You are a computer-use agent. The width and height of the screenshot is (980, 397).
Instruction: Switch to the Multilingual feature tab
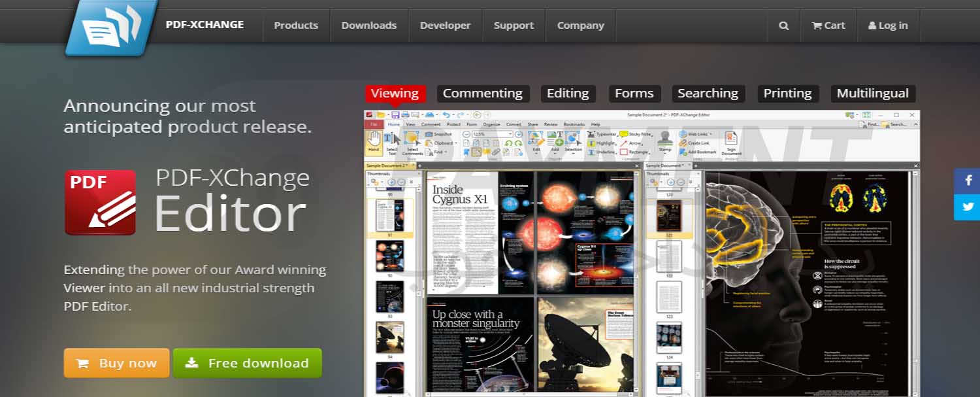(x=873, y=94)
